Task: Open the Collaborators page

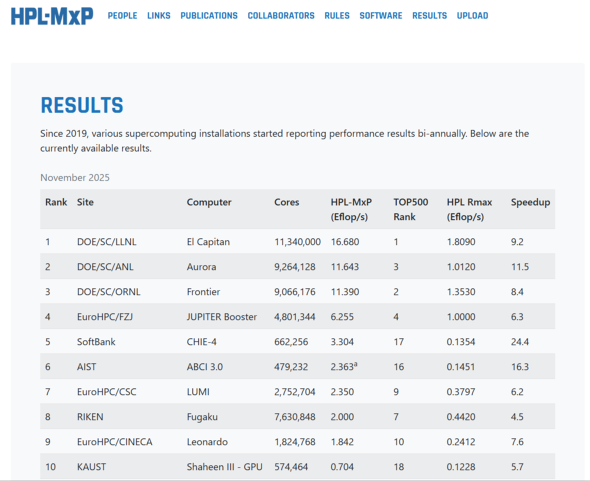Action: (281, 16)
